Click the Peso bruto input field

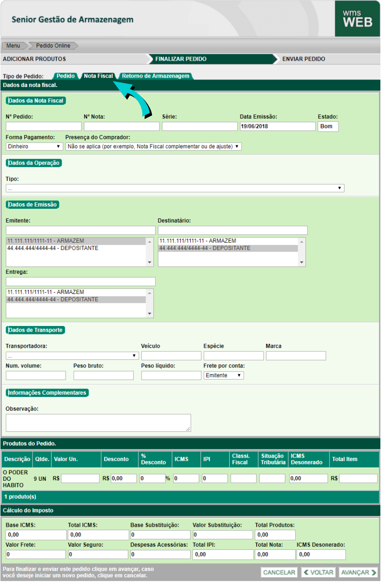[104, 375]
